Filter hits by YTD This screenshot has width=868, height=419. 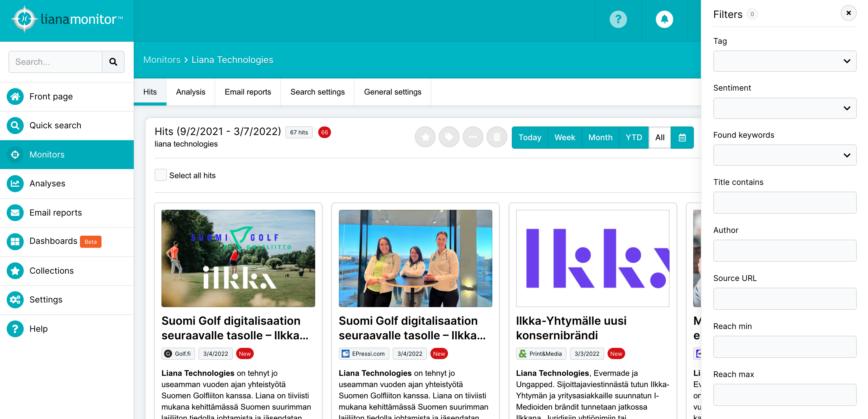click(633, 137)
